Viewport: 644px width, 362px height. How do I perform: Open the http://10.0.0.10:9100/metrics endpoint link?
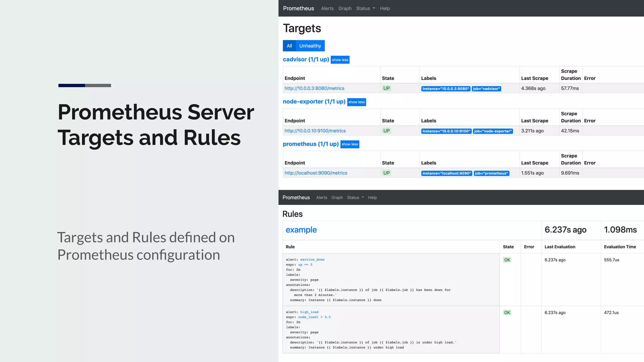315,131
